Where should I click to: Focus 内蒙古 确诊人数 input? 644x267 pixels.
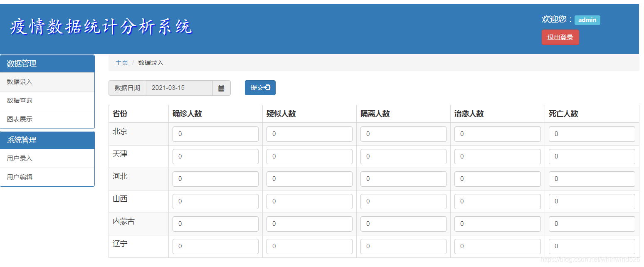click(x=215, y=224)
